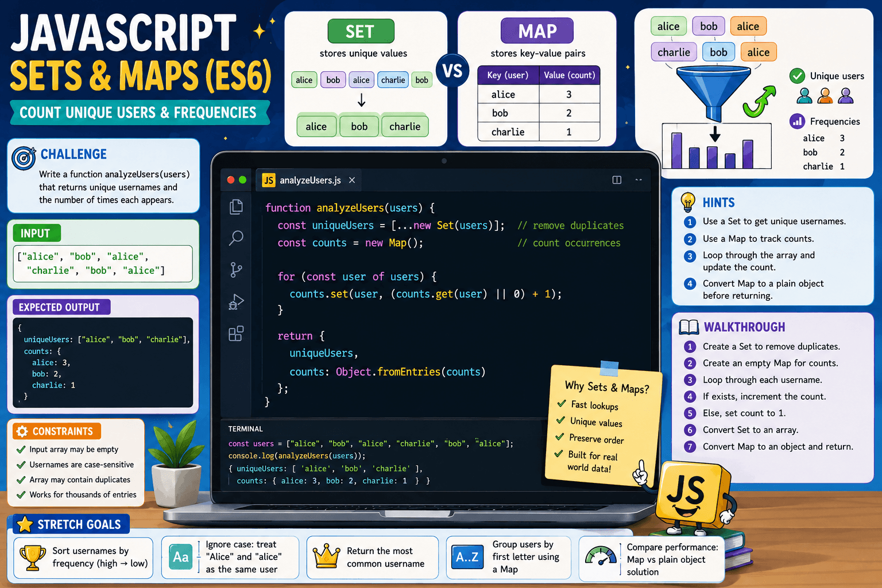
Task: Toggle check for Array may contain duplicates
Action: coord(21,479)
